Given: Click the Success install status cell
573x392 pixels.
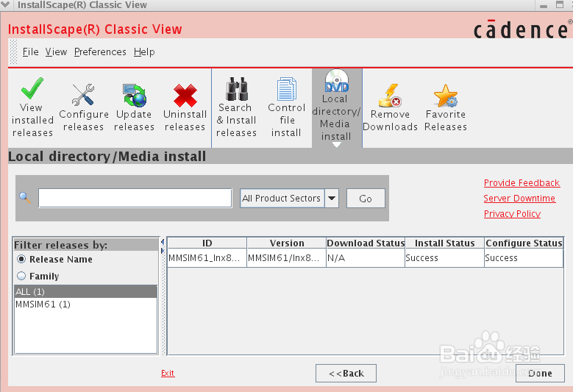Looking at the screenshot, I should tap(445, 258).
